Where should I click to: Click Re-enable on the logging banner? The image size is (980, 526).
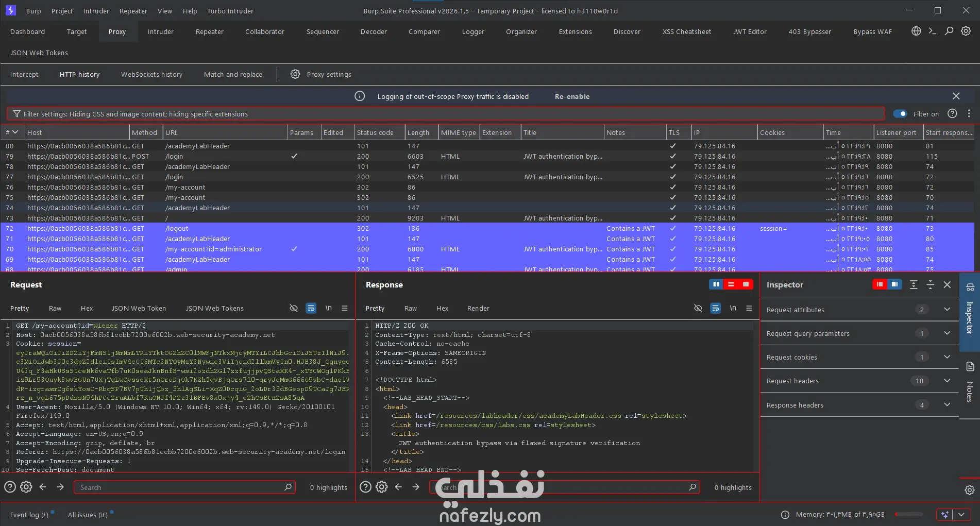572,96
